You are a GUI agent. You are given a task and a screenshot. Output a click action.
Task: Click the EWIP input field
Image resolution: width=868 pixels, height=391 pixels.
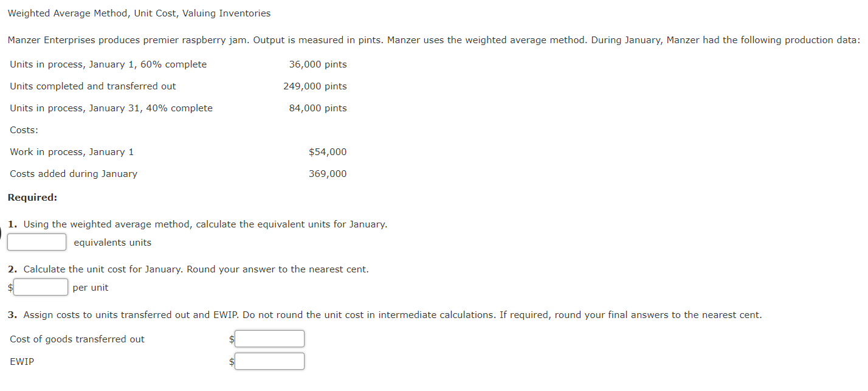269,361
